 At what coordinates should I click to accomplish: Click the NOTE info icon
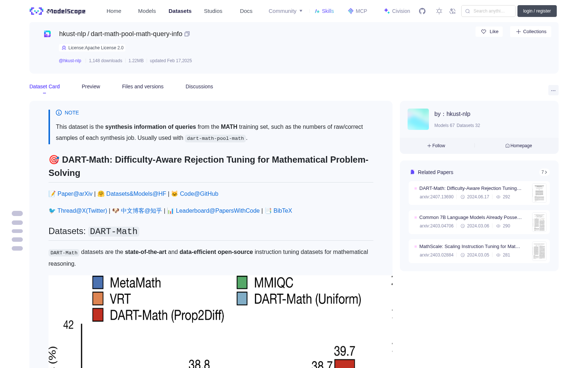[x=59, y=113]
